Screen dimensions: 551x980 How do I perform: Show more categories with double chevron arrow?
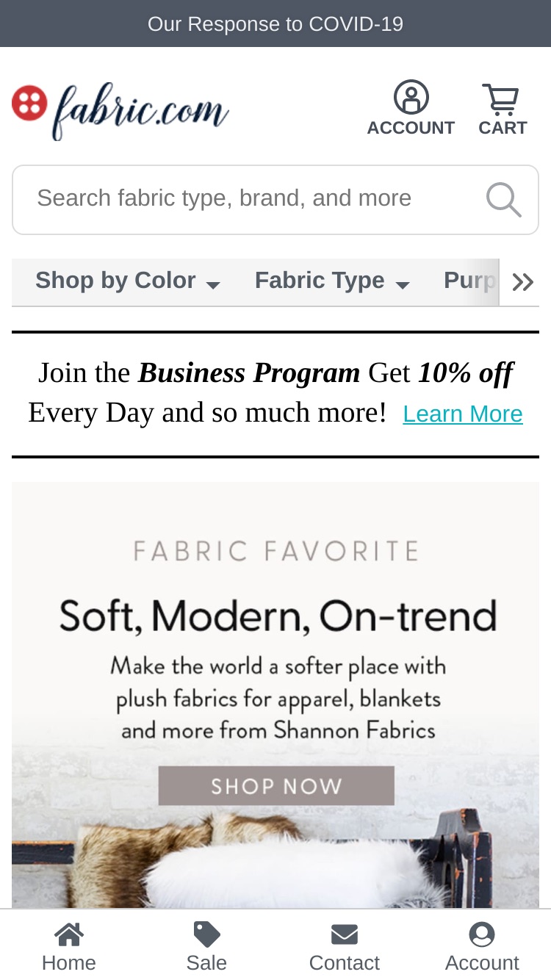(522, 282)
